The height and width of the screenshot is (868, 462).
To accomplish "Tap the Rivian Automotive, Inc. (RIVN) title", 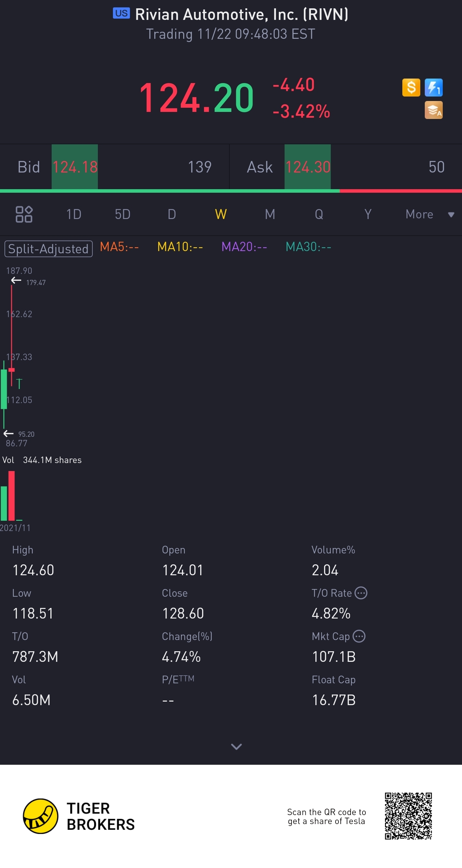I will [x=242, y=14].
